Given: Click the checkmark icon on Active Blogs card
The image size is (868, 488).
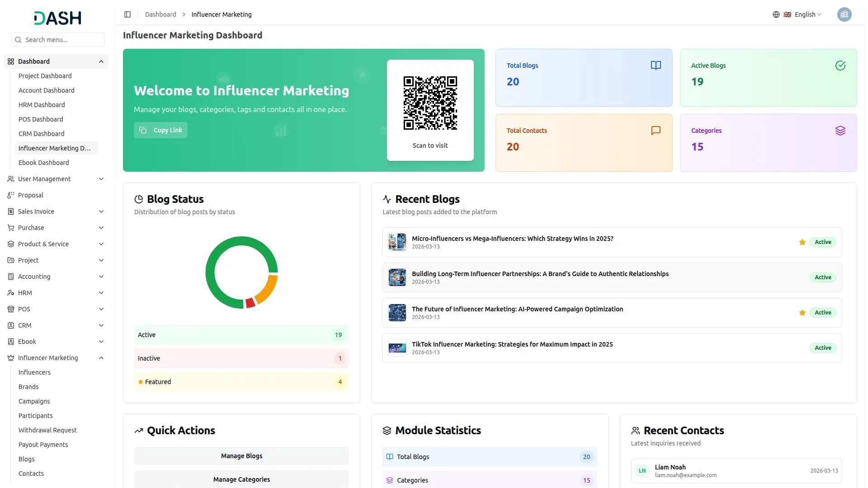Looking at the screenshot, I should [840, 65].
